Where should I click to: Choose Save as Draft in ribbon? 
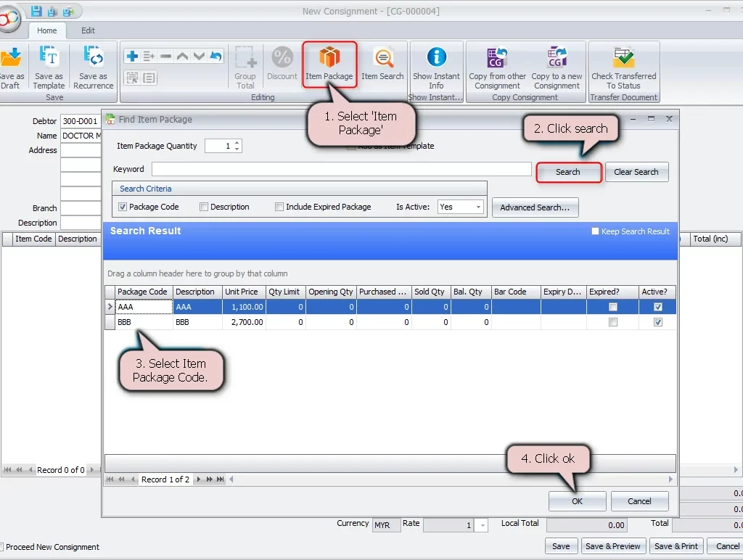pyautogui.click(x=12, y=68)
